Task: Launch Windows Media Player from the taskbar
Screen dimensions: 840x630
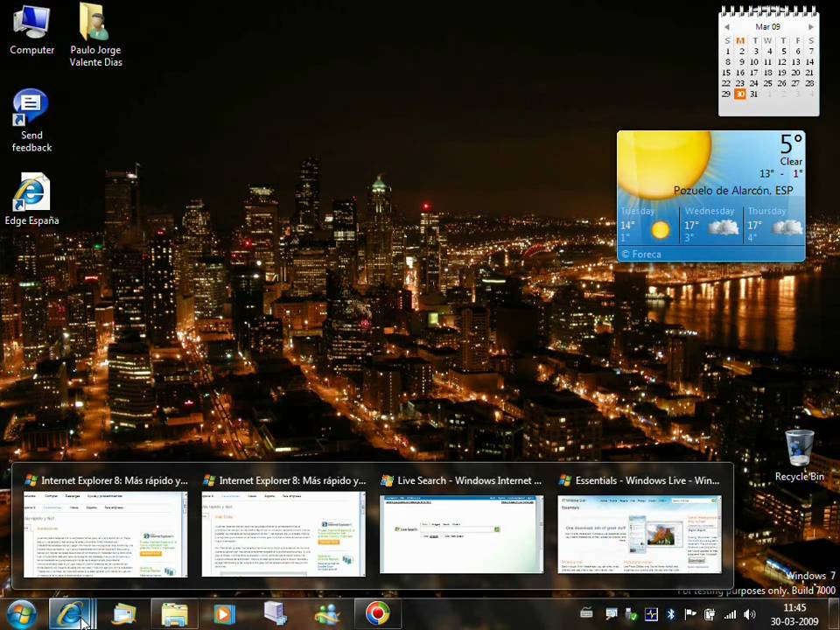Action: 223,615
